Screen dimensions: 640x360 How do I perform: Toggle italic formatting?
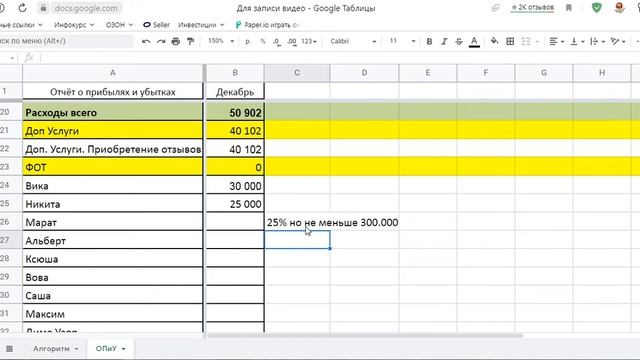(444, 41)
